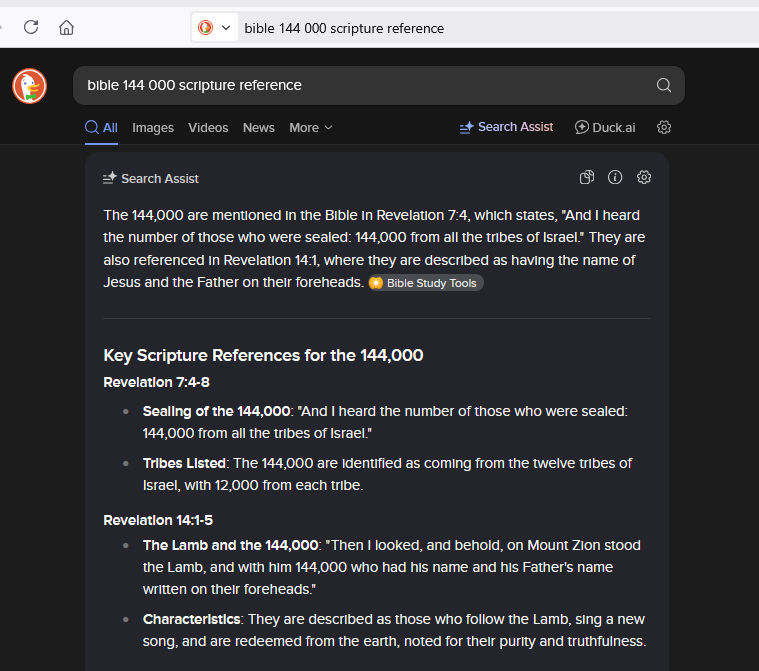
Task: Switch to the Images tab
Action: click(153, 128)
